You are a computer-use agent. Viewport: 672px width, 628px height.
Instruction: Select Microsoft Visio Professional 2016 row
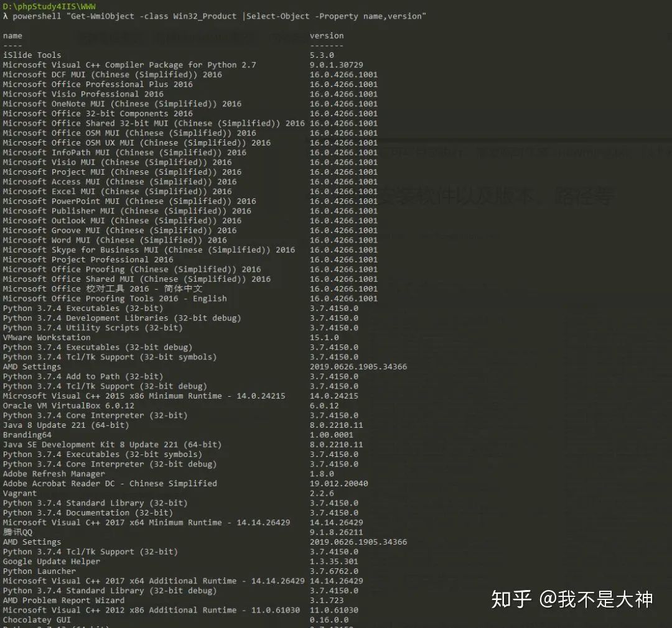83,95
